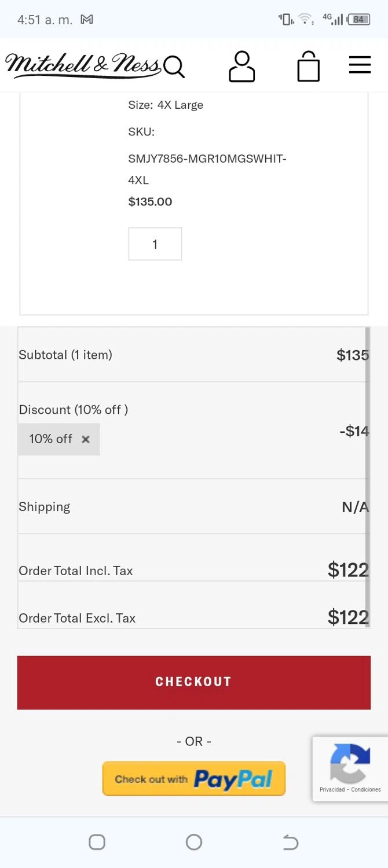Click the quantity input field
Image resolution: width=388 pixels, height=868 pixels.
click(155, 244)
